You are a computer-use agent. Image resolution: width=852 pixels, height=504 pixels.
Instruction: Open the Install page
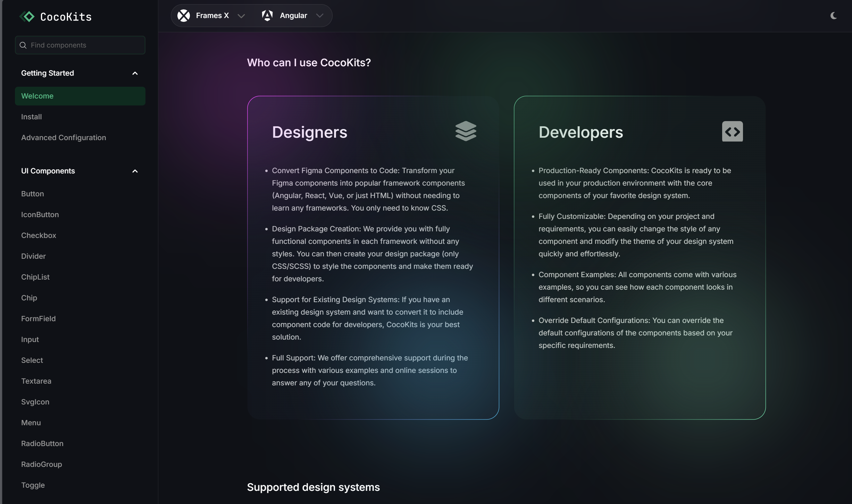(x=32, y=117)
